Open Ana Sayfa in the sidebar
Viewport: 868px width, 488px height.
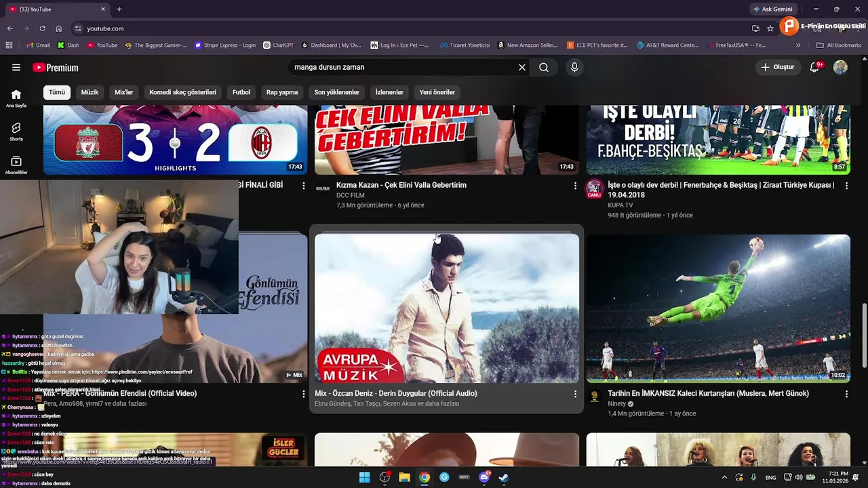16,98
